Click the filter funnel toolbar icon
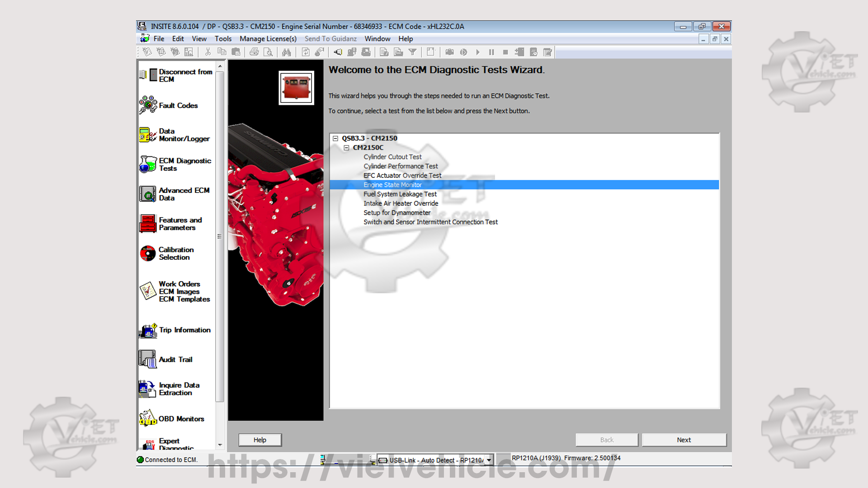868x488 pixels. click(412, 52)
